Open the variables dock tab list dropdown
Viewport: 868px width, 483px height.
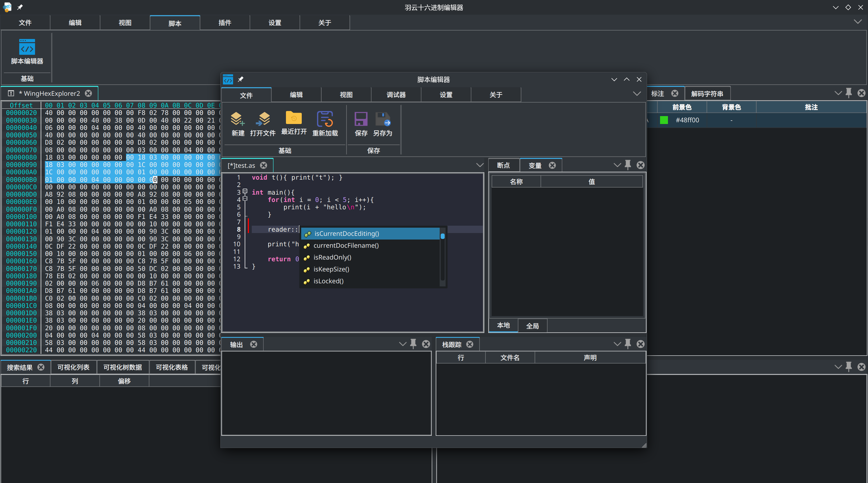click(617, 165)
